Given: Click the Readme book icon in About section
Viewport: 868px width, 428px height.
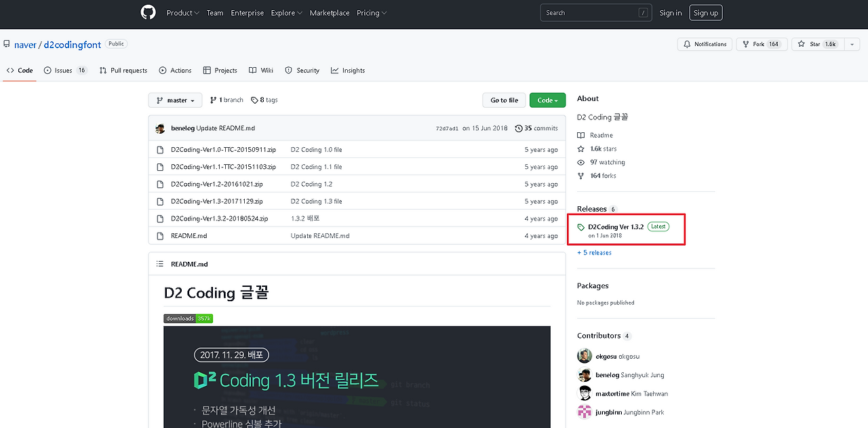Looking at the screenshot, I should pyautogui.click(x=580, y=135).
